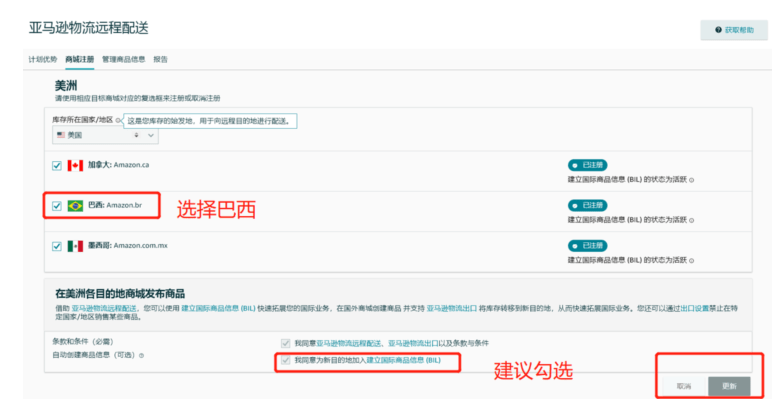Click info icon next to 库存所在国家/地区
The height and width of the screenshot is (402, 776).
[118, 120]
